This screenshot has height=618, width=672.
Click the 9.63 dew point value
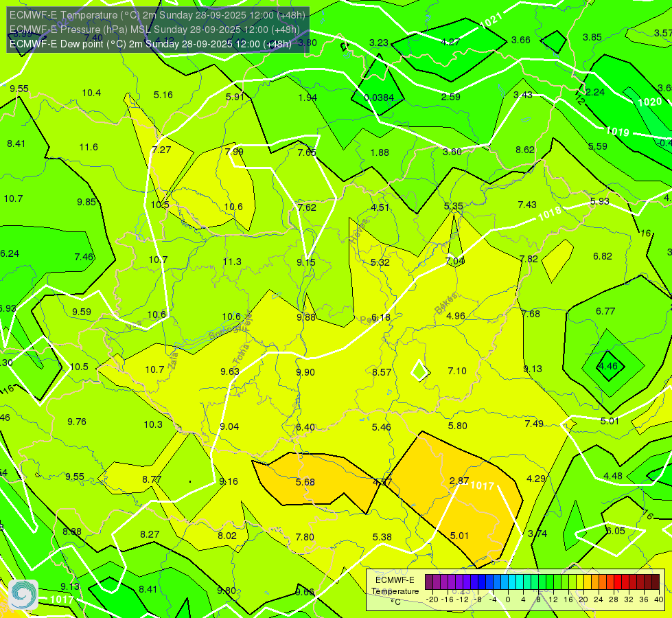tap(230, 371)
